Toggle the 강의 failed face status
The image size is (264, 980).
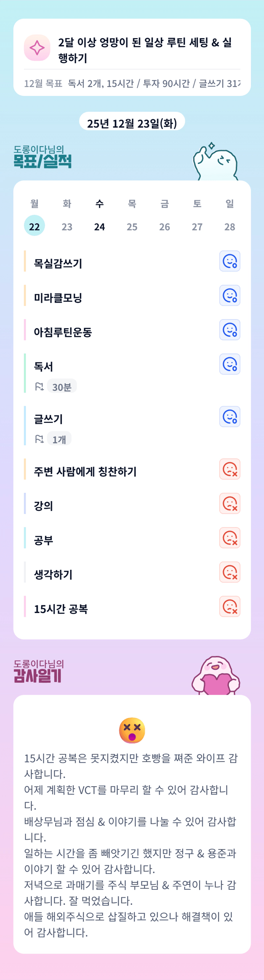[x=230, y=503]
